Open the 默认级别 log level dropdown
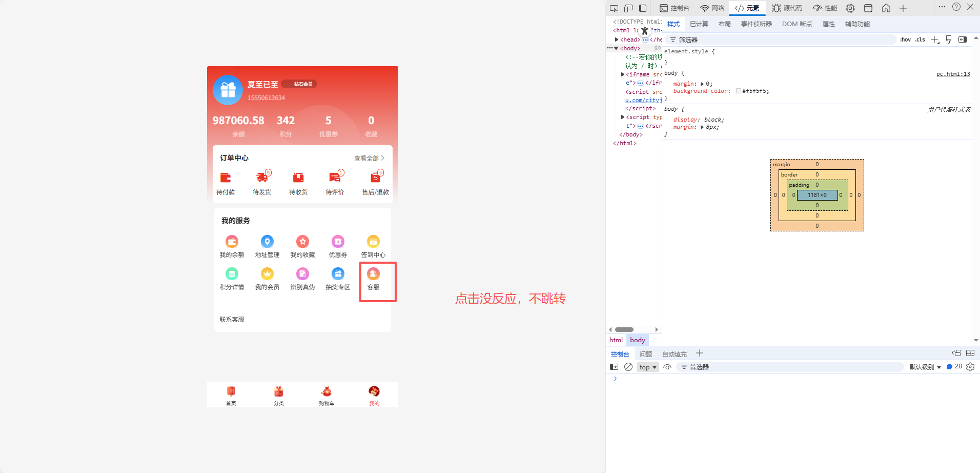Viewport: 980px width, 473px height. [x=925, y=367]
